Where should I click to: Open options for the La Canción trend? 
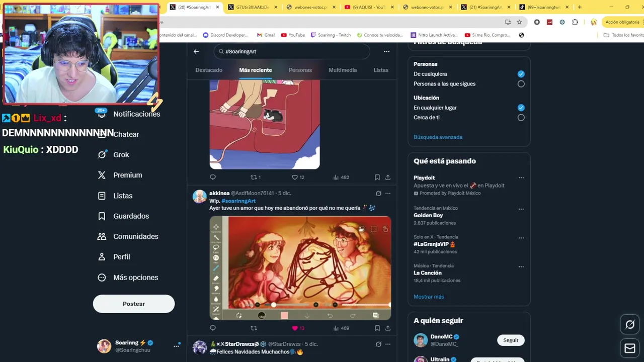pos(521,266)
